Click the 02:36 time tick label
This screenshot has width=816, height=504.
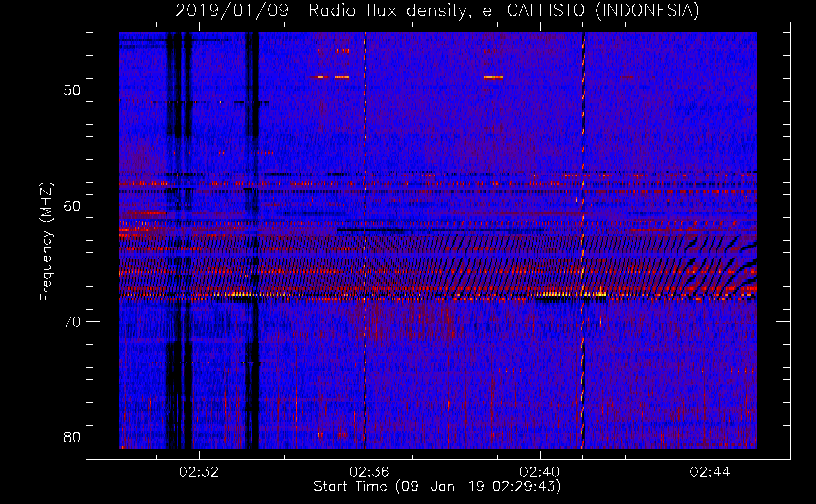click(x=369, y=472)
